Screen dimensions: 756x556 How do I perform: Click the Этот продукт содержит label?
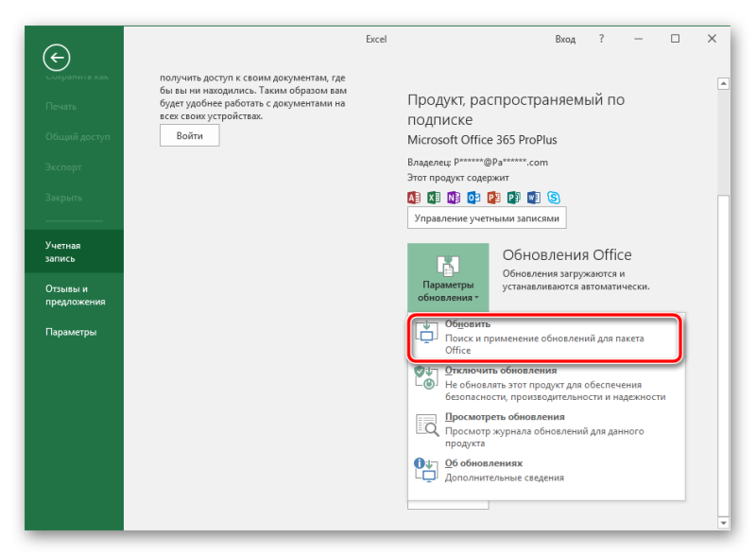tap(458, 178)
